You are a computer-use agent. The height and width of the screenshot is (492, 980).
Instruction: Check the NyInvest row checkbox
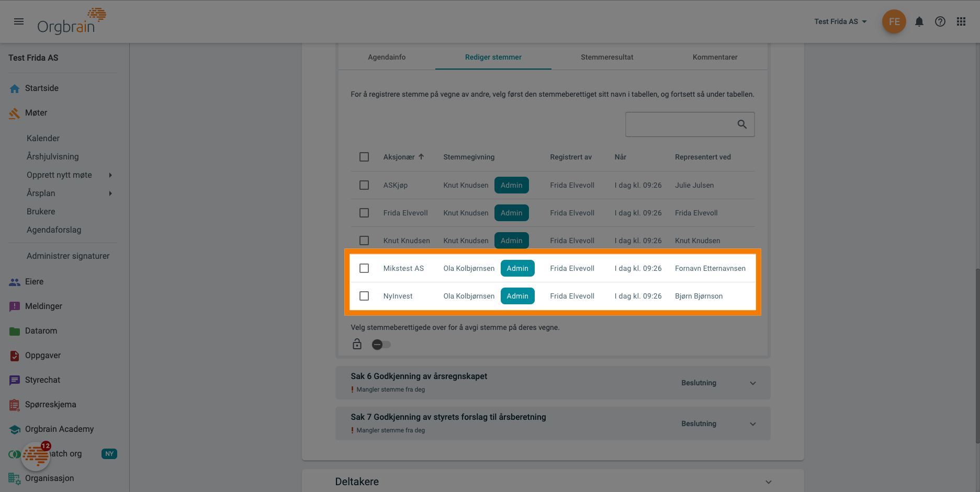click(364, 296)
